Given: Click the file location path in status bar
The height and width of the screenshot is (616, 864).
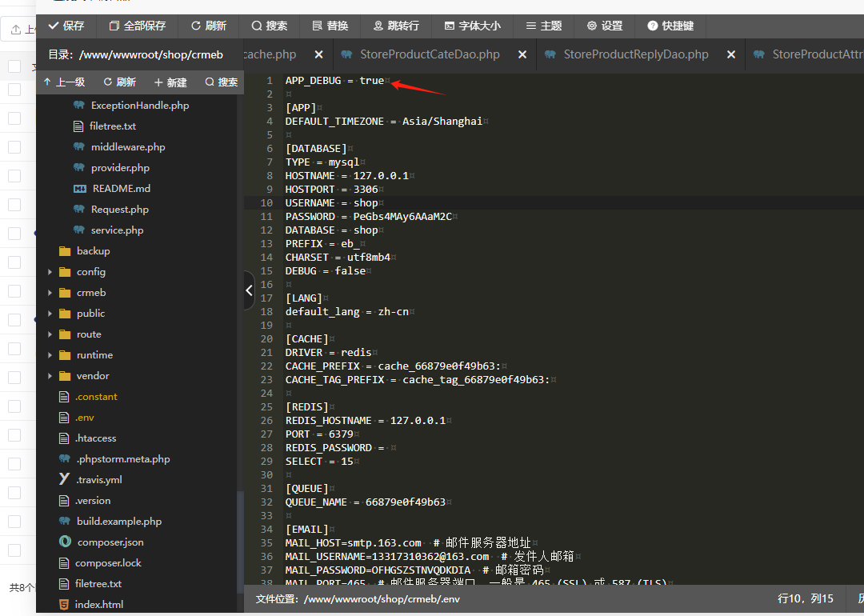Looking at the screenshot, I should 382,599.
